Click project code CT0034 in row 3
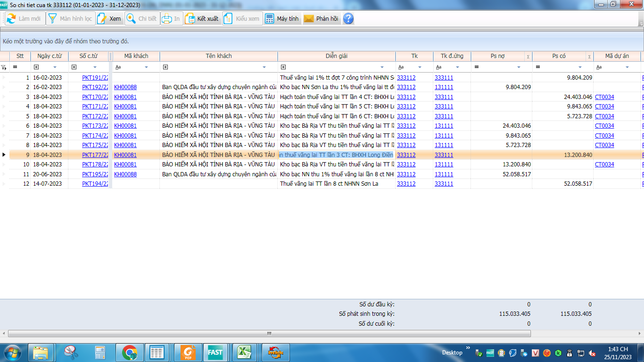 pyautogui.click(x=604, y=97)
